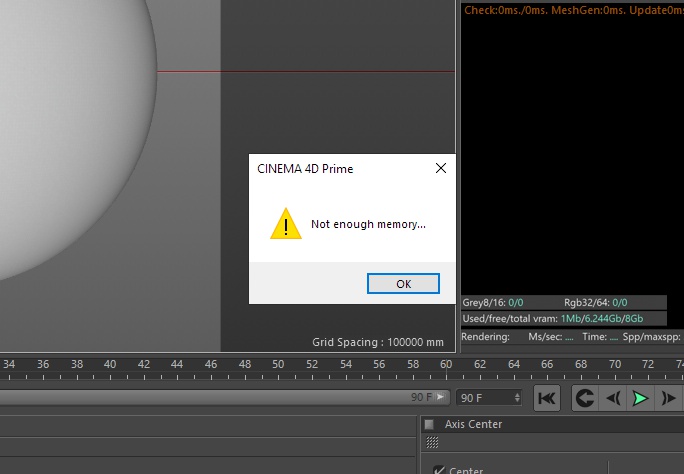Image resolution: width=684 pixels, height=474 pixels.
Task: Go to next frame
Action: pyautogui.click(x=668, y=398)
